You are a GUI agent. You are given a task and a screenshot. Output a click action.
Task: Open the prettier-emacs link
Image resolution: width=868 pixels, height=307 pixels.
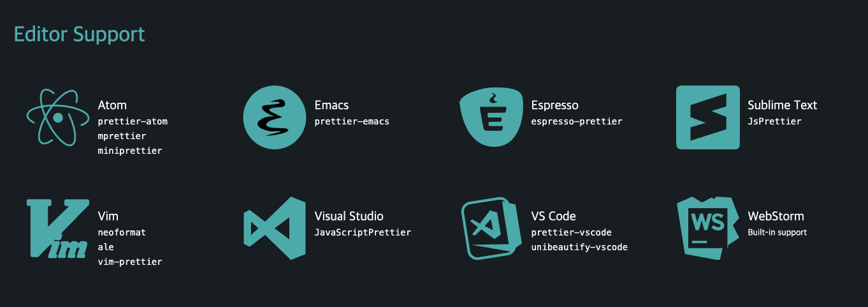[352, 121]
